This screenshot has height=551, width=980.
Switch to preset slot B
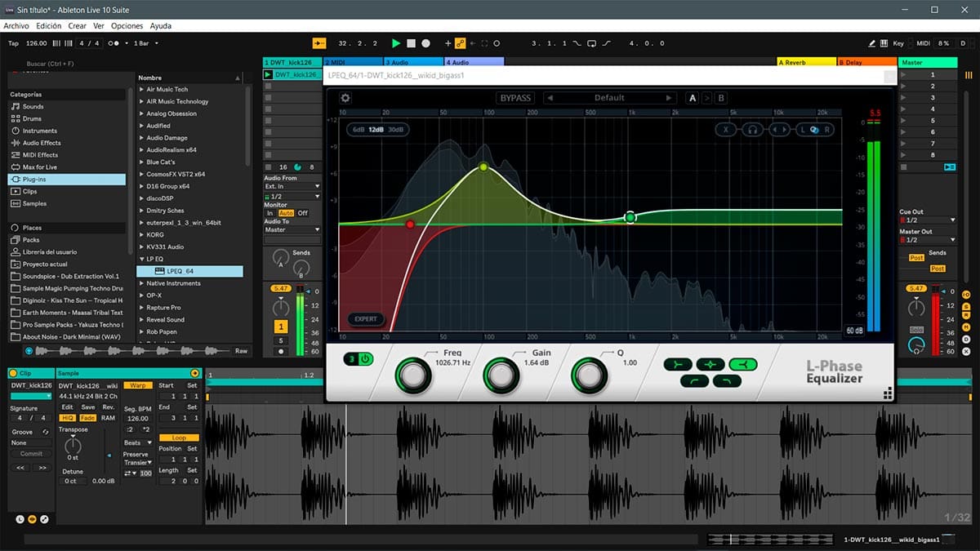pyautogui.click(x=720, y=98)
